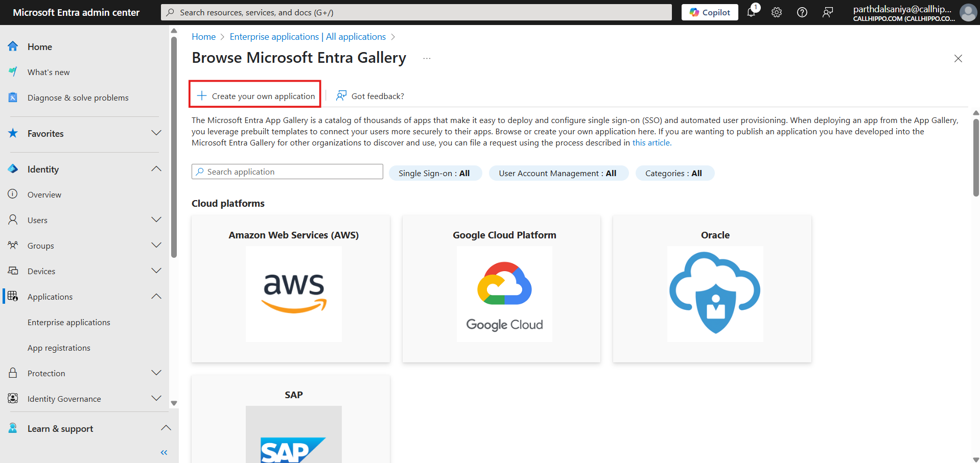
Task: Collapse the Applications submenu chevron
Action: (156, 297)
